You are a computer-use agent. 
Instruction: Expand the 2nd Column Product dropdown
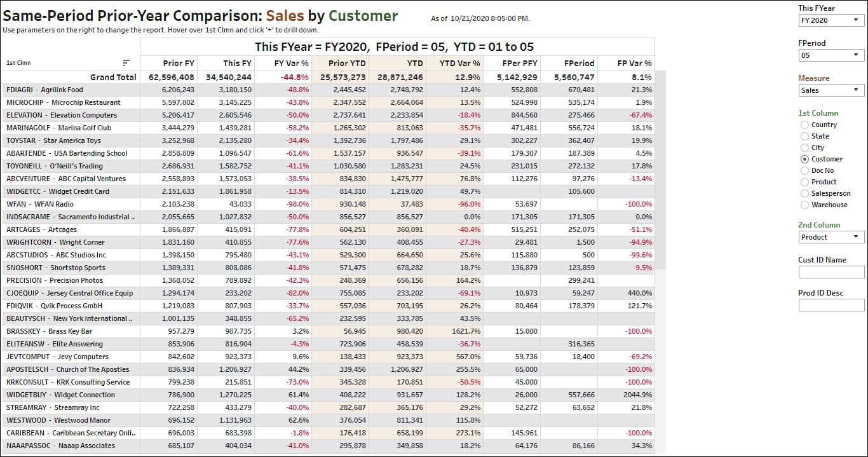(831, 237)
